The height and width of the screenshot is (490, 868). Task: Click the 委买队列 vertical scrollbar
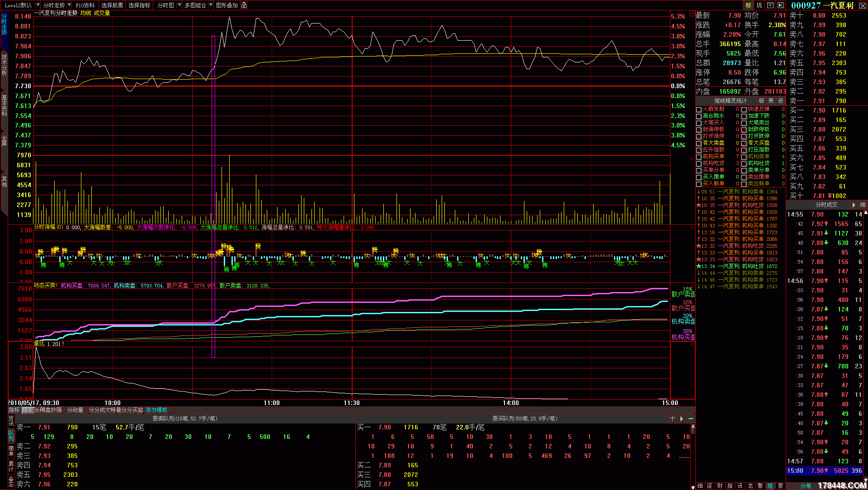pyautogui.click(x=693, y=457)
